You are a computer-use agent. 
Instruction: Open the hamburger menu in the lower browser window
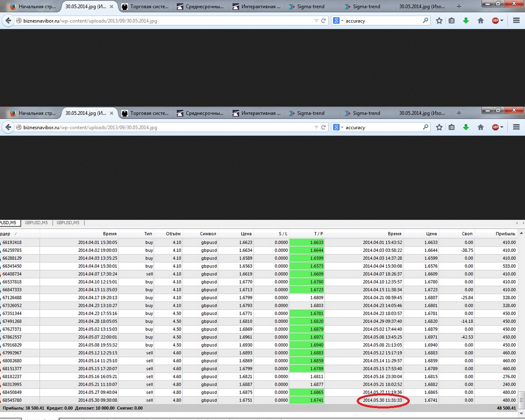[516, 127]
